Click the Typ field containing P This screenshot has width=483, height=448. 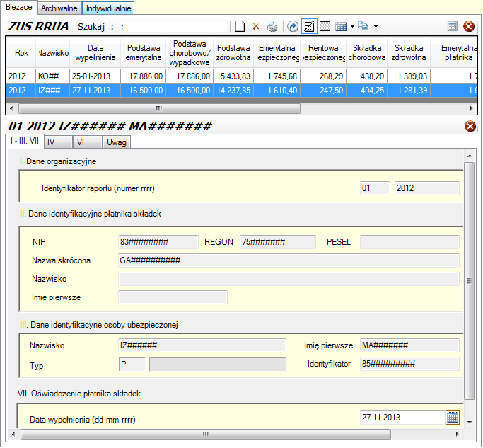(132, 364)
